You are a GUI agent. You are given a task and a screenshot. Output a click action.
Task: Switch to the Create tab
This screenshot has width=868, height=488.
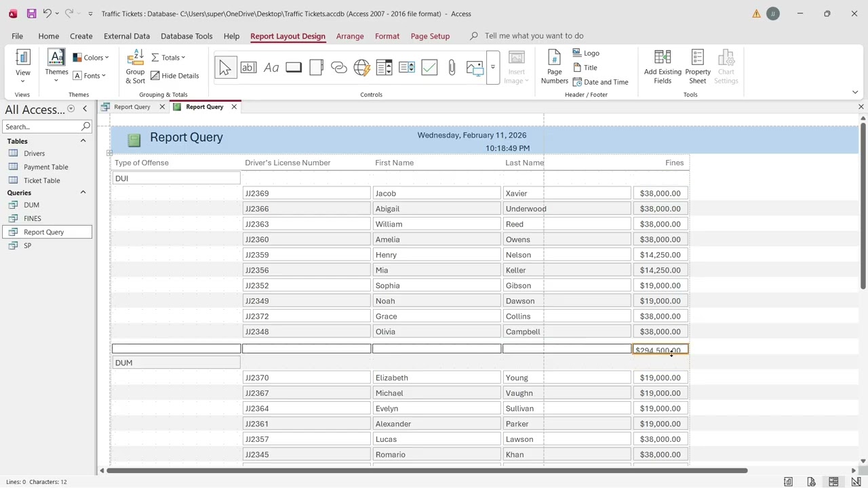click(81, 36)
